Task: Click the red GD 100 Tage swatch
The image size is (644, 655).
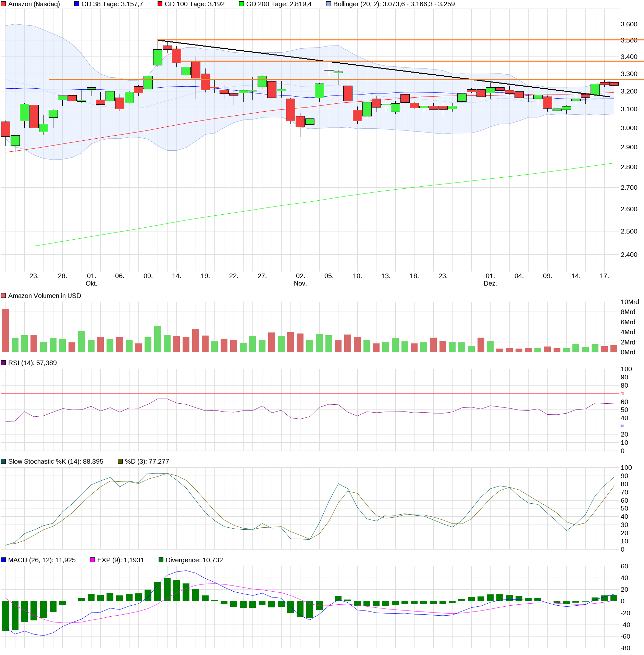Action: point(160,4)
